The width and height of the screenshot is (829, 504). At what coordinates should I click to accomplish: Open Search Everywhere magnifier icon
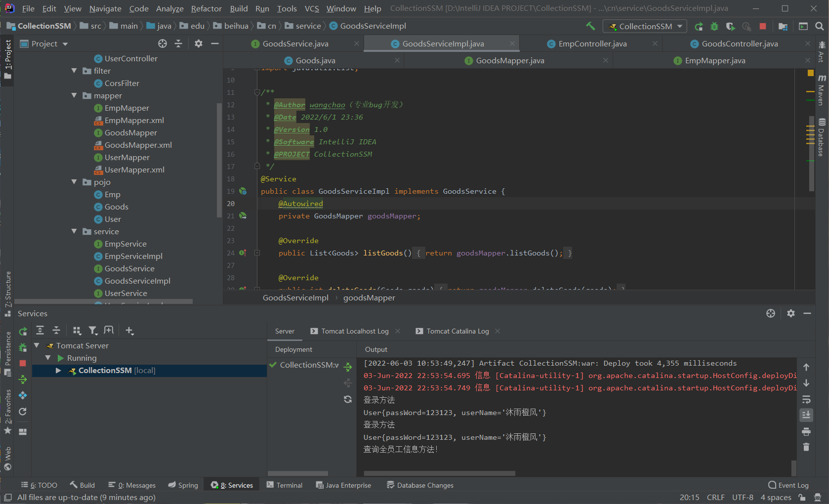pyautogui.click(x=820, y=26)
